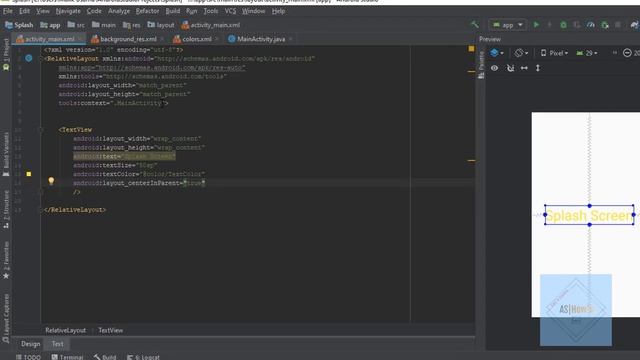Click horizontal arrows icon in Preview toolbar
This screenshot has width=640, height=360.
(524, 68)
